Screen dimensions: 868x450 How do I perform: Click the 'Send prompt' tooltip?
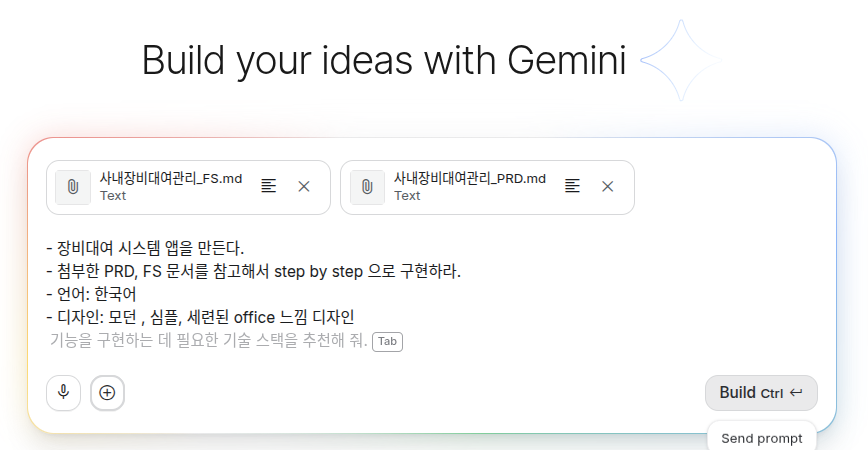(762, 438)
